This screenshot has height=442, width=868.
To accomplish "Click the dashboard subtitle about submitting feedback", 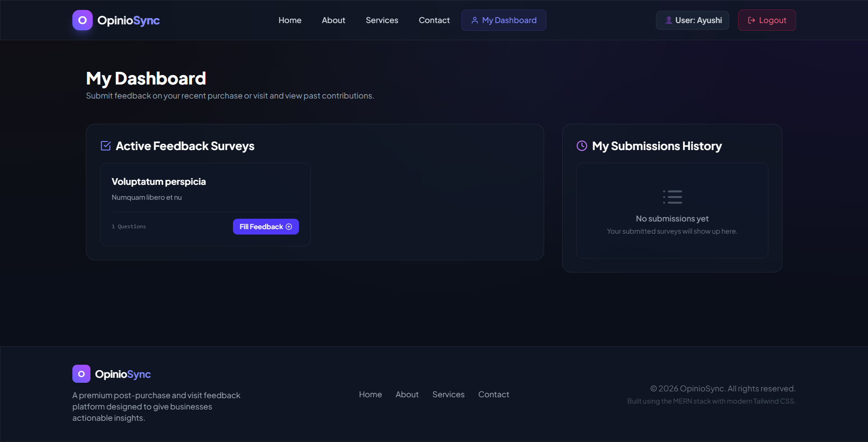I will pos(230,96).
